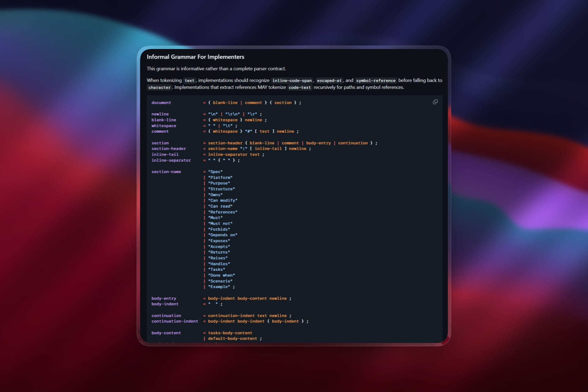The image size is (588, 392).
Task: Select the inline code 'escaped-at'
Action: point(329,81)
